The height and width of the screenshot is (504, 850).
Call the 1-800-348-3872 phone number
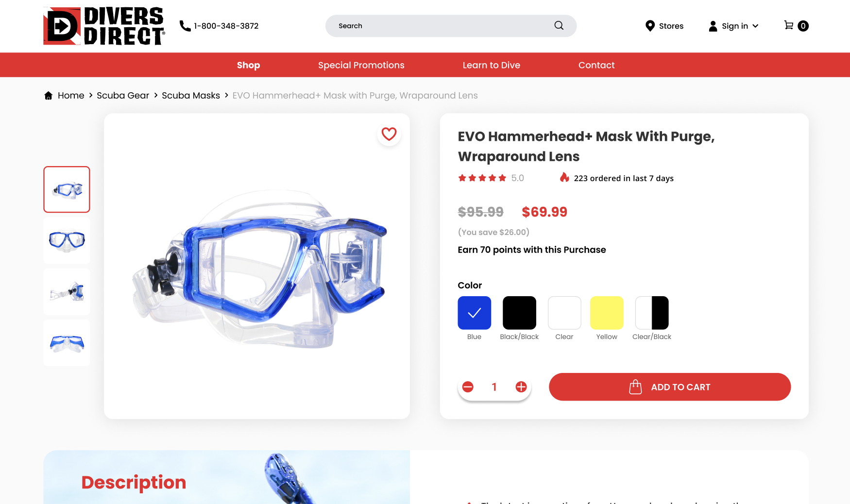219,26
